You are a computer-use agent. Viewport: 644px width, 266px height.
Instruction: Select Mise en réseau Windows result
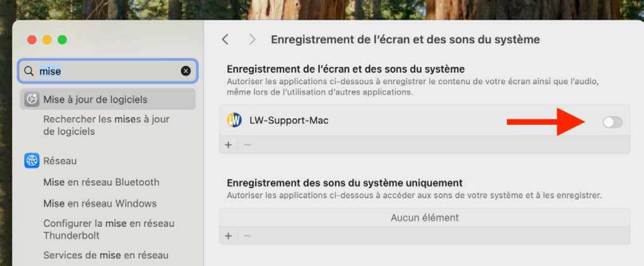tap(100, 204)
